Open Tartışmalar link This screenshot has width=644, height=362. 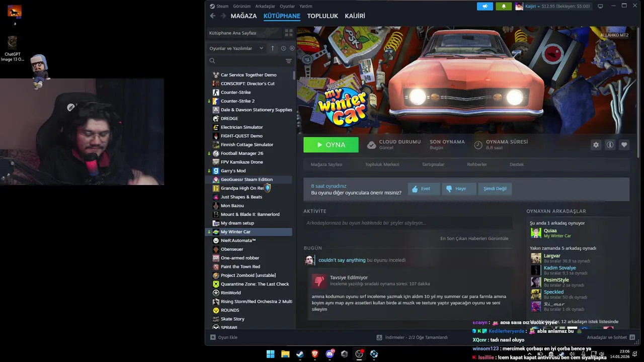(433, 164)
